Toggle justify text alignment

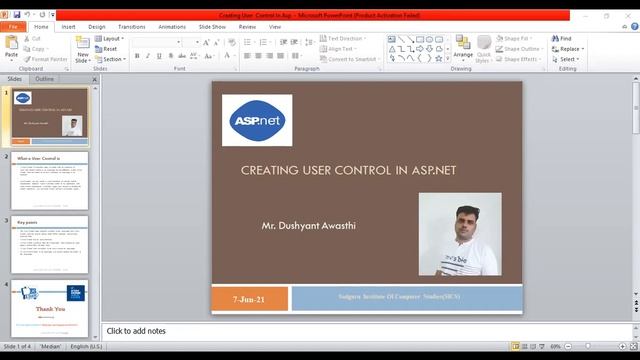point(280,56)
